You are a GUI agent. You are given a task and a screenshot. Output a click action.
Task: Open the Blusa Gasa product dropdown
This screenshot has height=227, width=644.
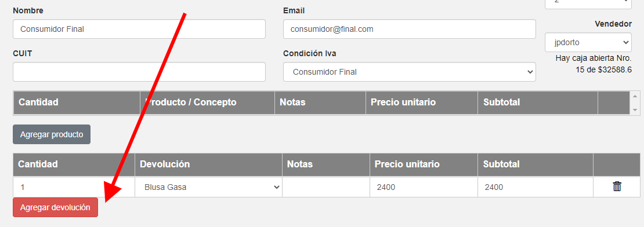click(209, 187)
